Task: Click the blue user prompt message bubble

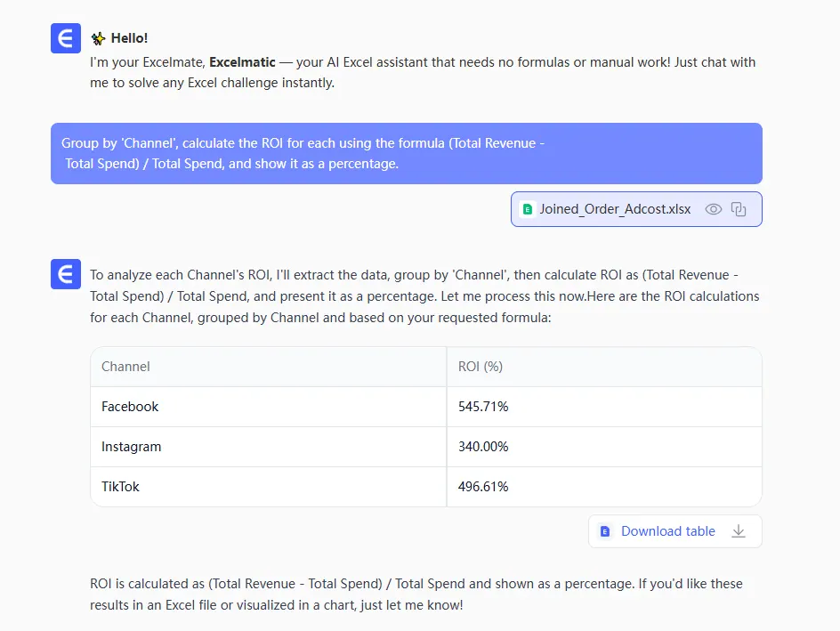Action: [x=406, y=153]
